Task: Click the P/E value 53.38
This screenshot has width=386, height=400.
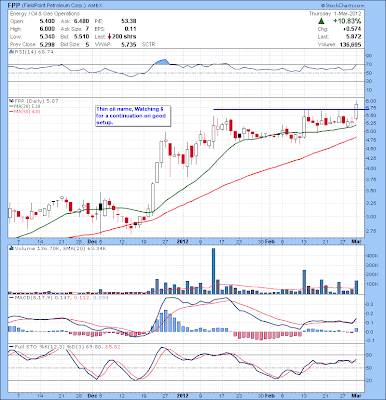Action: [129, 21]
